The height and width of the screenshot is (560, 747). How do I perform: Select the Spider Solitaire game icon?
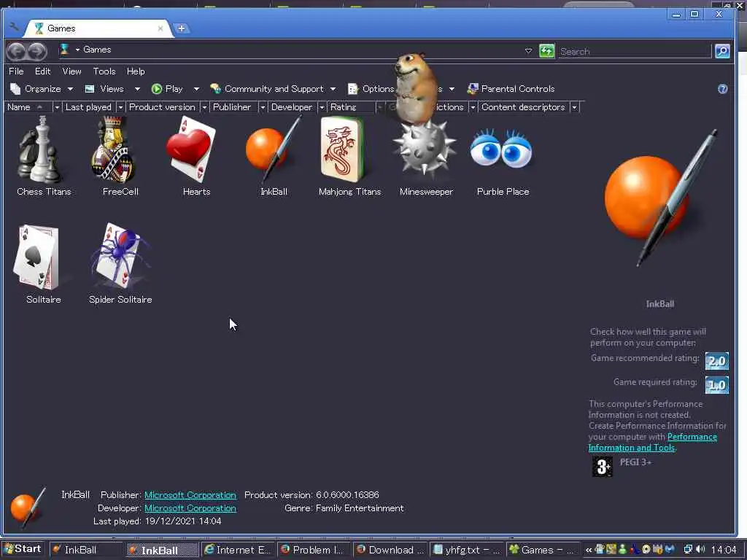120,256
